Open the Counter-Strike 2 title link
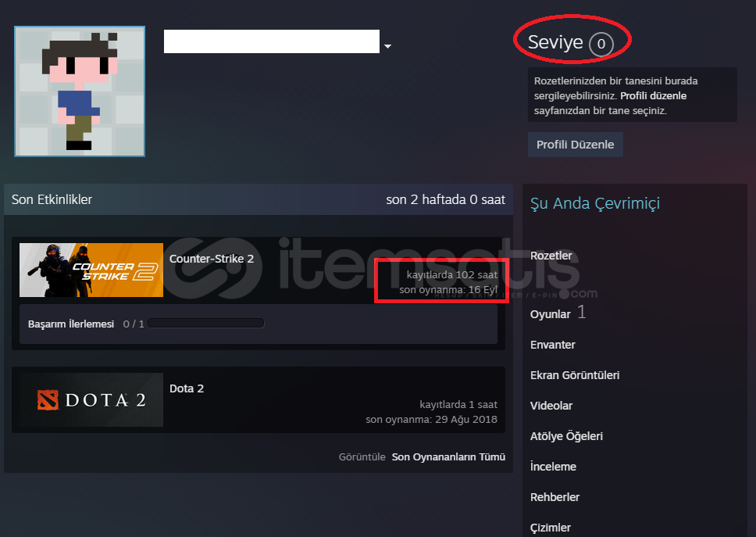The image size is (756, 537). pos(211,259)
